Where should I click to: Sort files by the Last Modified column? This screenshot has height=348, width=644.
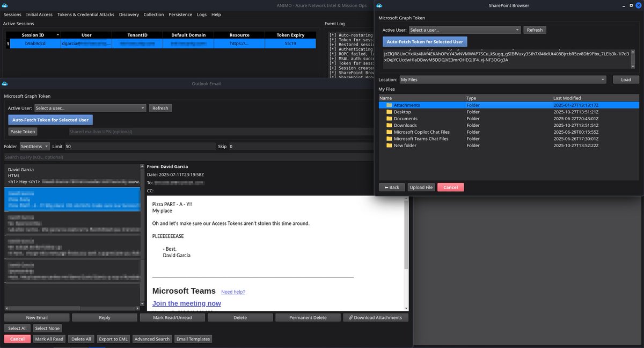pos(596,98)
